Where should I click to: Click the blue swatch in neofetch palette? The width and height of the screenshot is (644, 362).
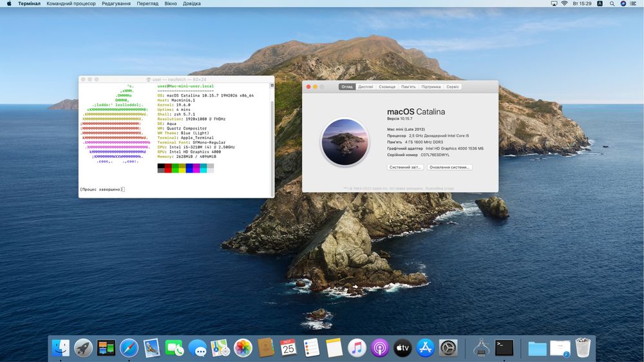[189, 167]
